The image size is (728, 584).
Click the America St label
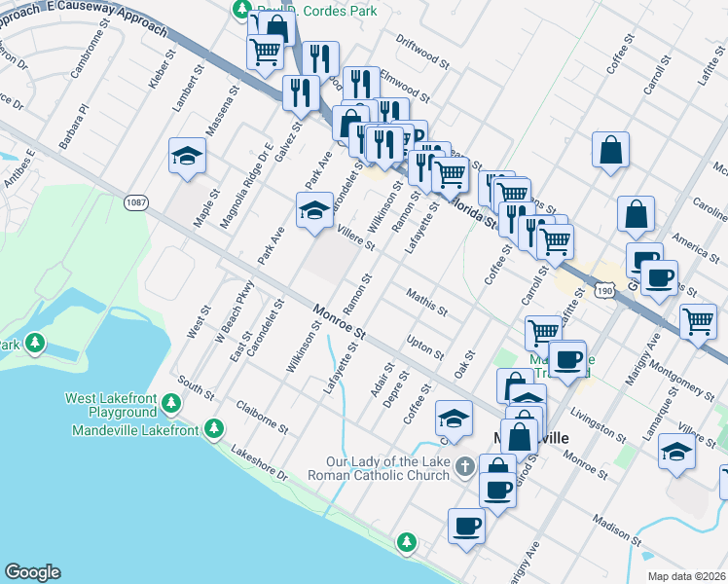coord(696,247)
